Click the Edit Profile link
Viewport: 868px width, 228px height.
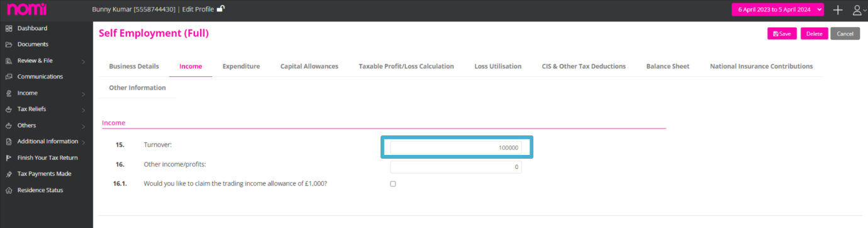click(197, 9)
